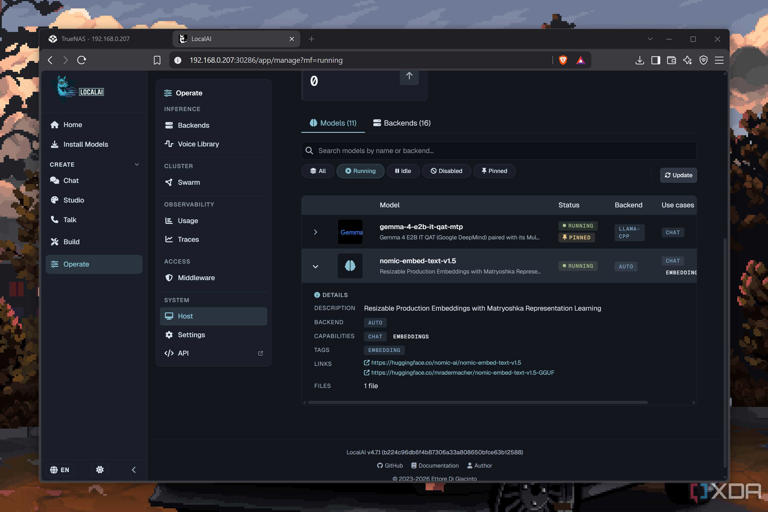Select the Pinned filter pill
The width and height of the screenshot is (768, 512).
pyautogui.click(x=494, y=171)
